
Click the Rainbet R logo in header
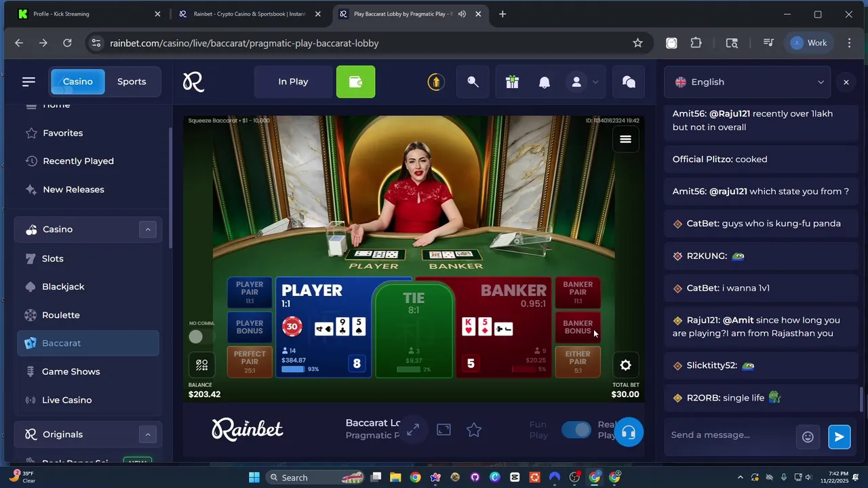pos(193,82)
